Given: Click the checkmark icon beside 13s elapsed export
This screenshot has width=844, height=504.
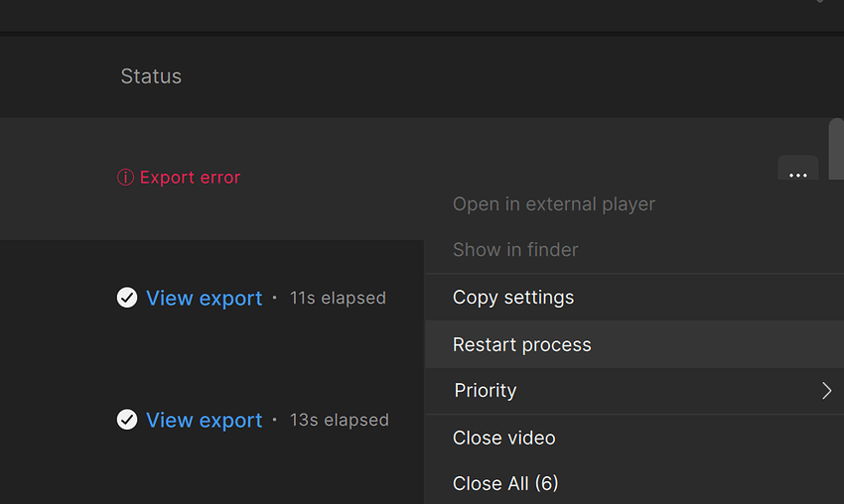Looking at the screenshot, I should click(127, 420).
